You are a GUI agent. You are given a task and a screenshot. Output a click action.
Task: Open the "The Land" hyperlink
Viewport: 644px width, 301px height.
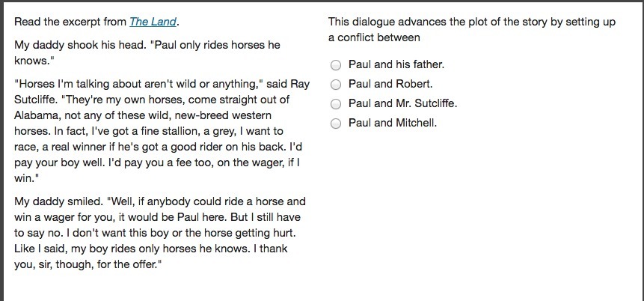(153, 22)
